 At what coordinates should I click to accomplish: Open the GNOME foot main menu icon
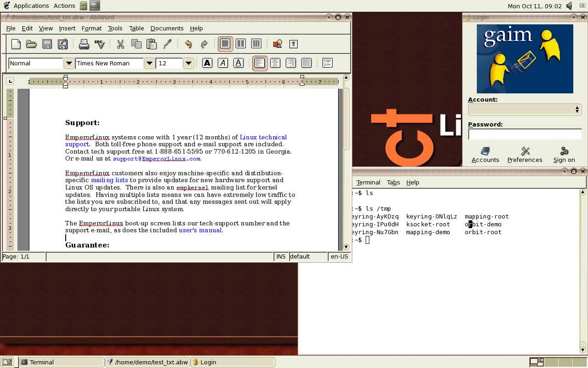pyautogui.click(x=6, y=6)
